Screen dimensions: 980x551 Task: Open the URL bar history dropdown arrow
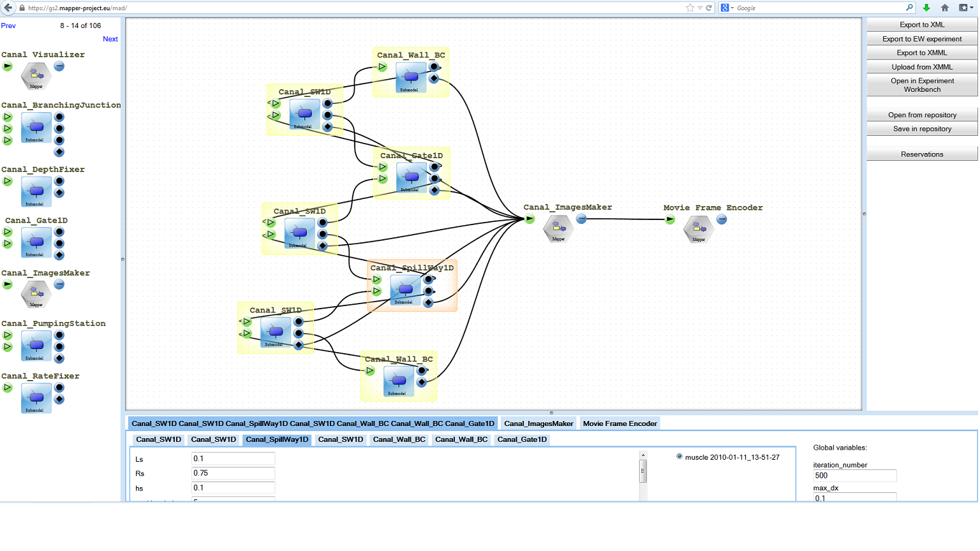pyautogui.click(x=700, y=8)
